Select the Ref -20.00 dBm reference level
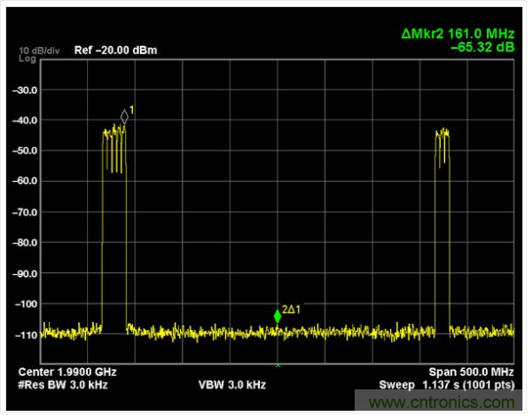Image resolution: width=532 pixels, height=416 pixels. 115,51
